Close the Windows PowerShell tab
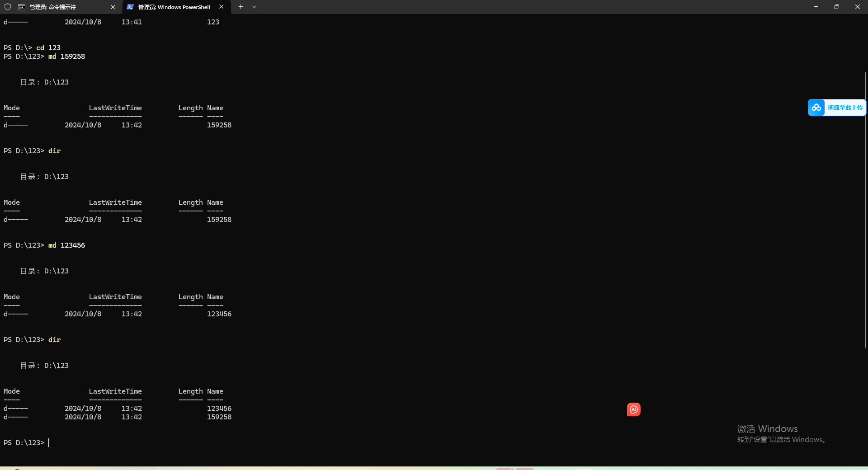 (x=221, y=7)
